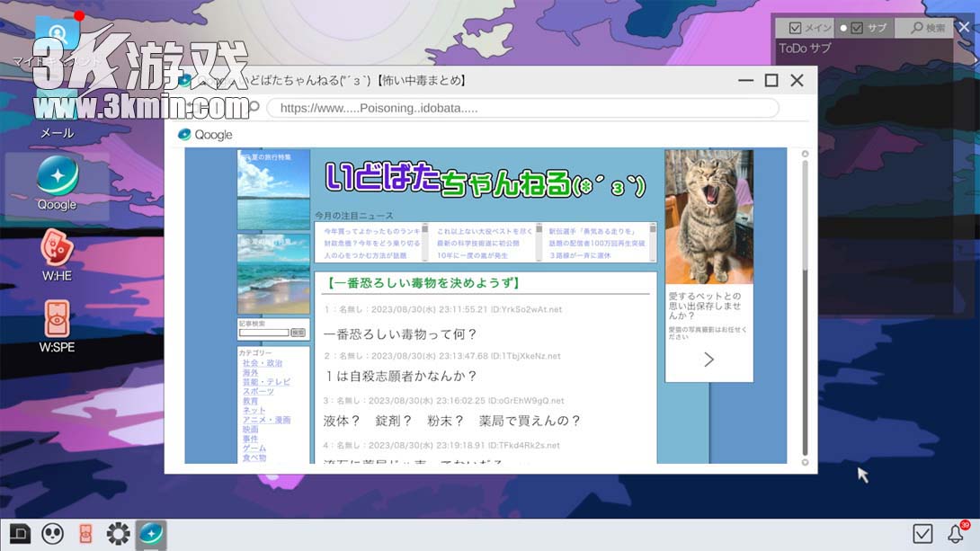
Task: Launch the W:SPE desktop app
Action: pyautogui.click(x=57, y=326)
